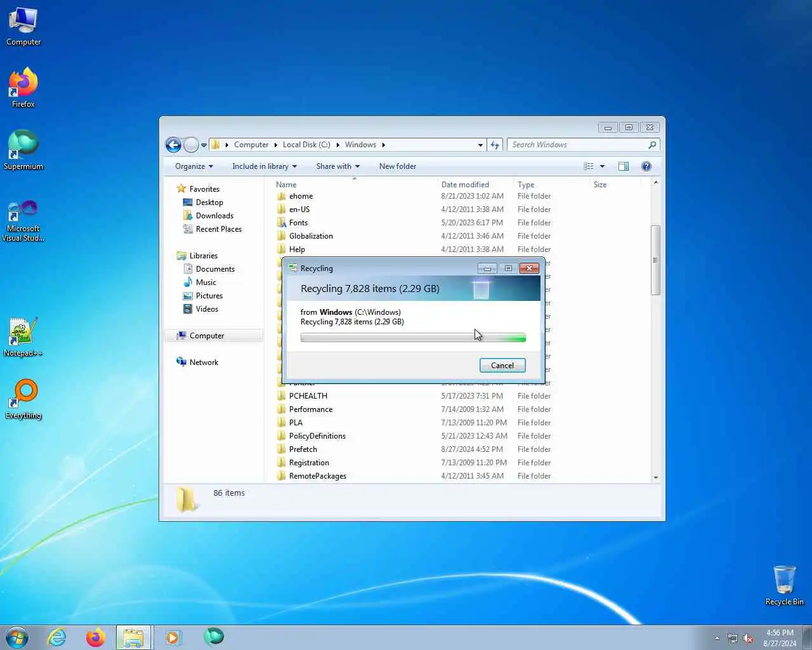812x650 pixels.
Task: Select the Recycle Bin desktop icon
Action: pyautogui.click(x=784, y=585)
